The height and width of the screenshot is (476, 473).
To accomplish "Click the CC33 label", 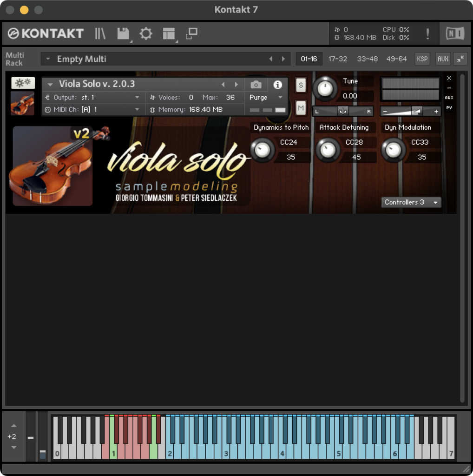I will click(x=420, y=142).
